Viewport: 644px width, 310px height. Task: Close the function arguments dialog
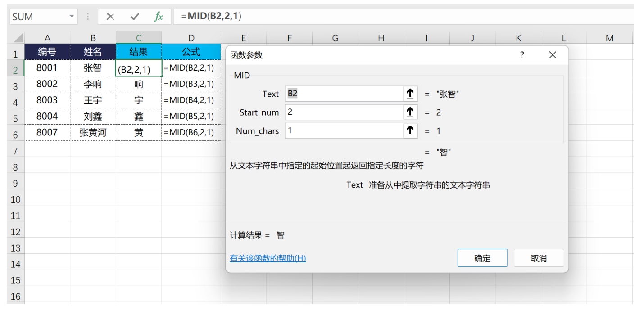553,55
